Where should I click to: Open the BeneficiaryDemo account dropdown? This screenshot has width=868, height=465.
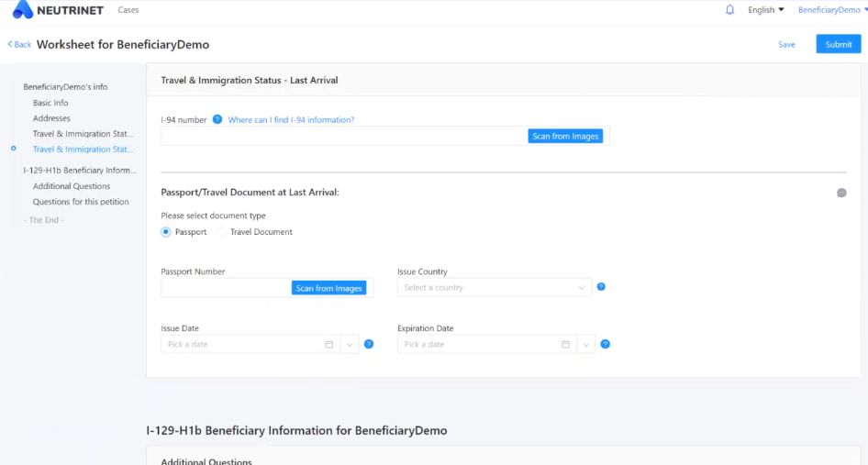click(x=832, y=9)
